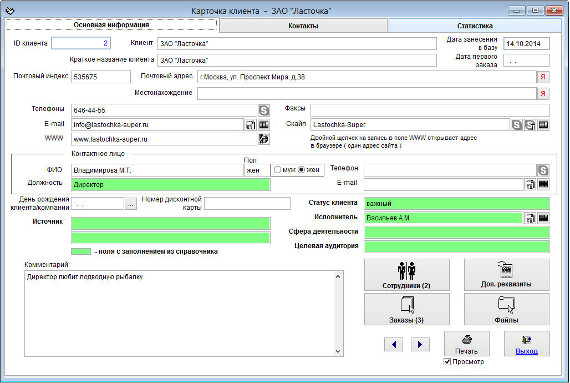Click first icon beside Исполнитель field
Viewport: 570px width, 383px height.
point(530,218)
